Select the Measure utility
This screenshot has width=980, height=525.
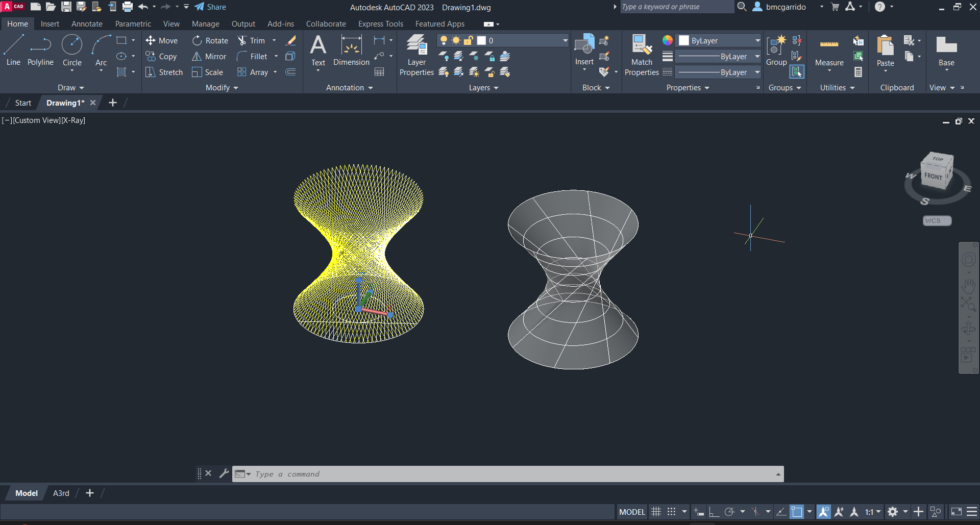(829, 51)
